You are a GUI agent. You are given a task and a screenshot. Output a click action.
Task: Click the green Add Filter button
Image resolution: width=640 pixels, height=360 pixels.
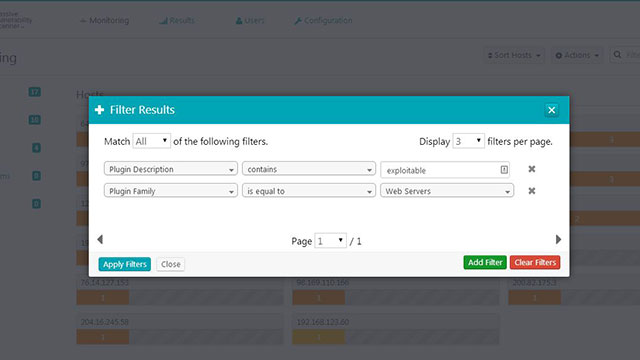pos(485,262)
